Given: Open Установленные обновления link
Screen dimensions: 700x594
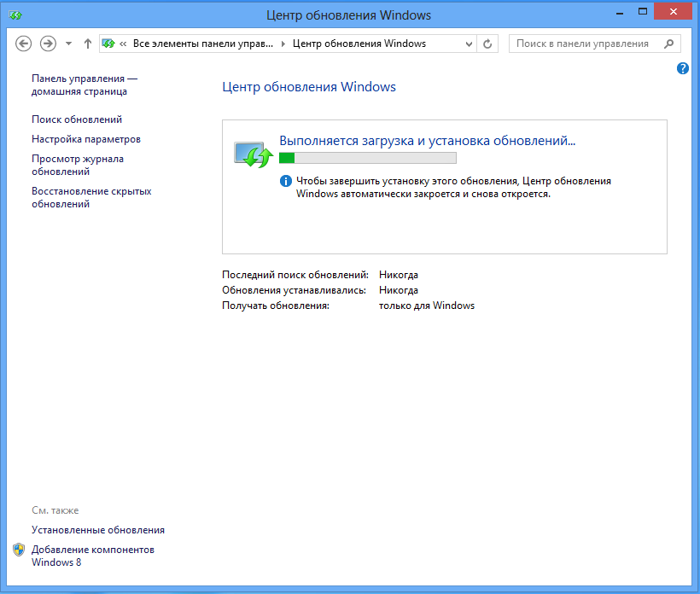Looking at the screenshot, I should (98, 530).
